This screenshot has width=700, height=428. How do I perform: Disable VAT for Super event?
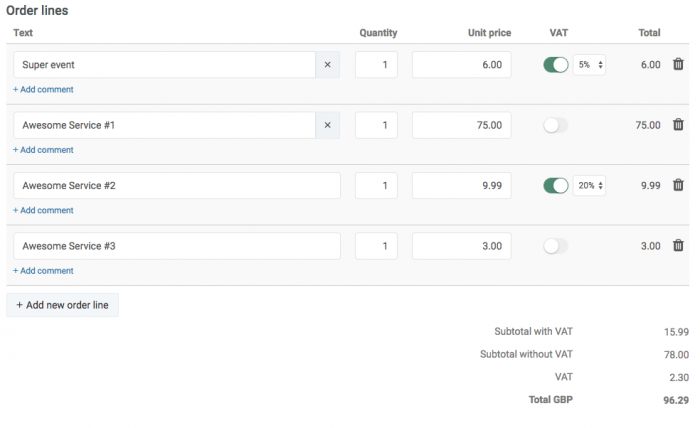556,65
